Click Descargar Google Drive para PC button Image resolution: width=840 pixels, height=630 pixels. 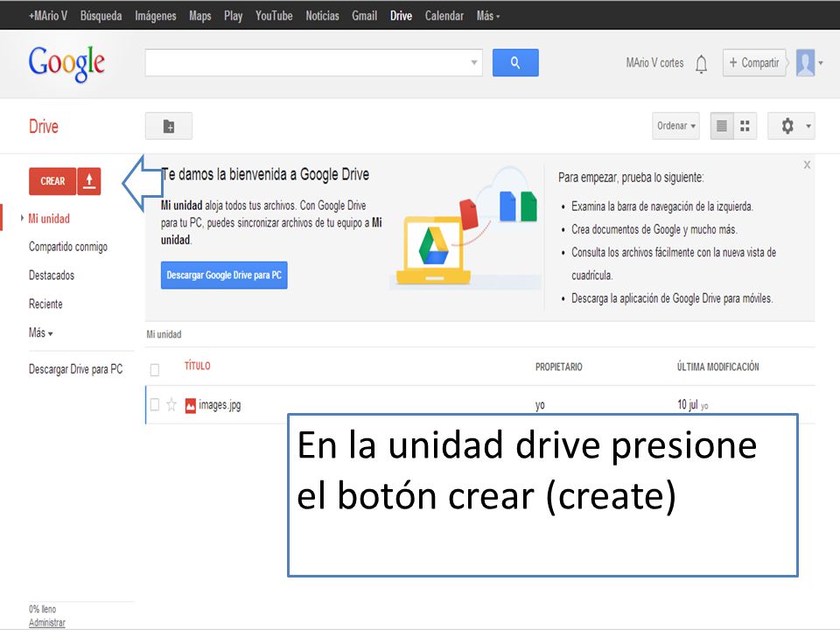click(224, 275)
